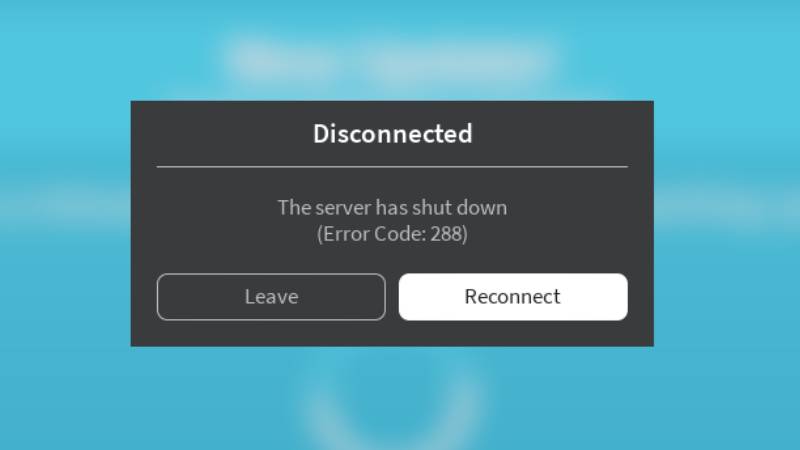
Task: Click the 'The server has shut down' message
Action: coord(392,208)
